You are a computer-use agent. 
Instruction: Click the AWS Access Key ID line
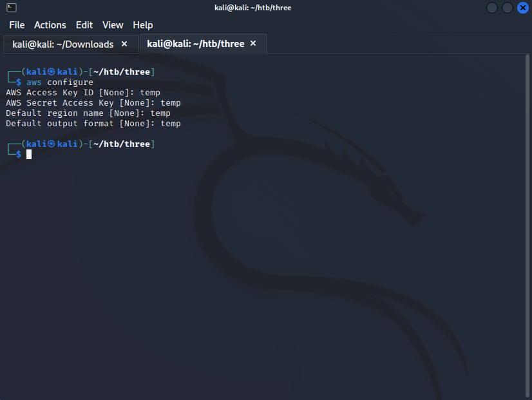click(x=83, y=93)
